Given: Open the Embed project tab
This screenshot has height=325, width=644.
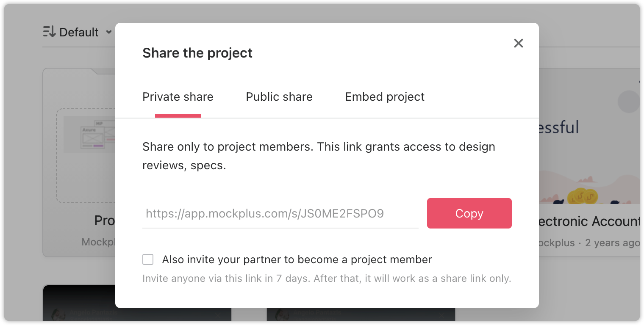Looking at the screenshot, I should point(385,97).
